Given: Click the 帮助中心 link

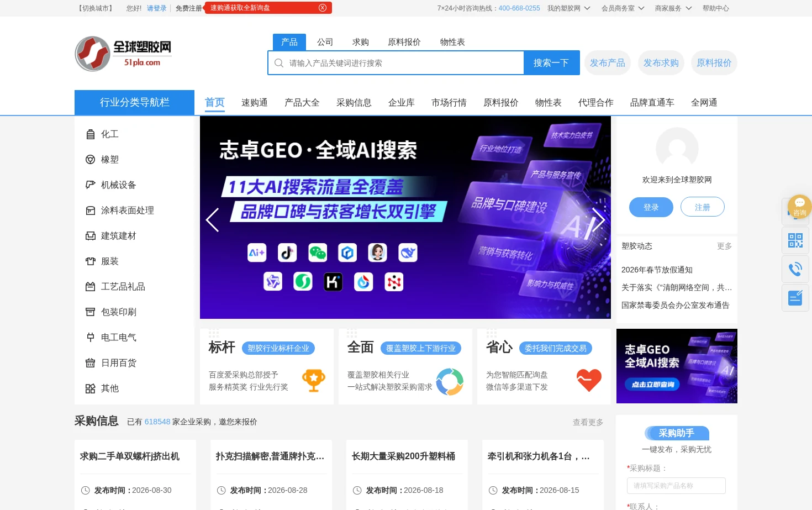Looking at the screenshot, I should [x=716, y=8].
